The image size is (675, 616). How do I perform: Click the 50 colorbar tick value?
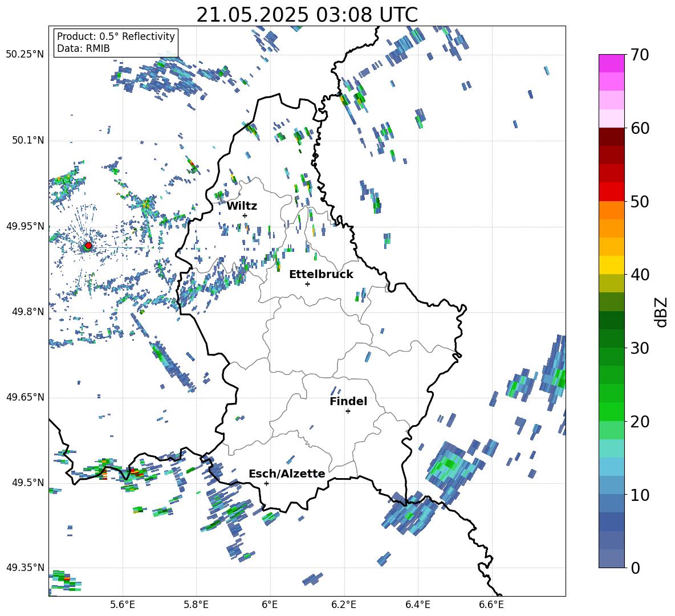pos(640,201)
